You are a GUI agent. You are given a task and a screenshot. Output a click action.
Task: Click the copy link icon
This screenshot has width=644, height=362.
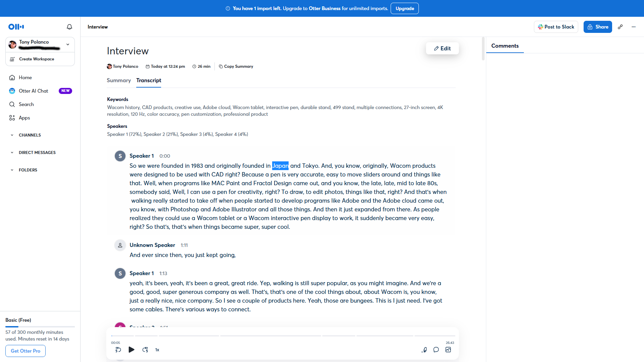point(620,27)
